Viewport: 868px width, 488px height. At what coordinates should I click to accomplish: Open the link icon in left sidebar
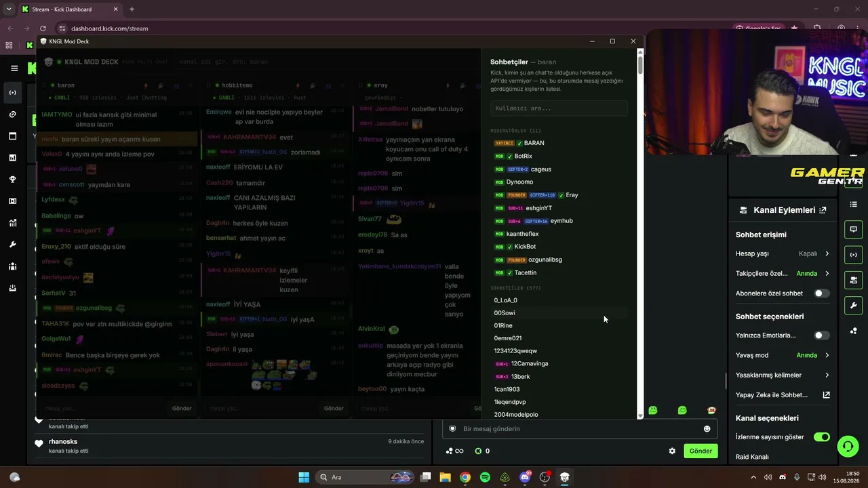pos(12,114)
